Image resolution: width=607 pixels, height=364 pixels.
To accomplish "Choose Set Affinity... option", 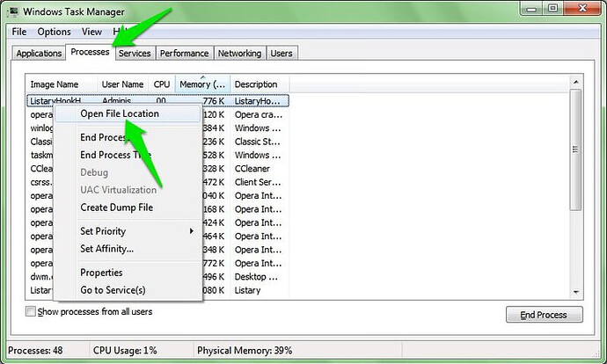I will point(128,249).
